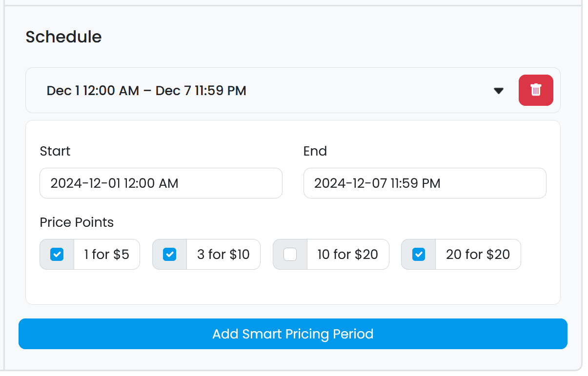Viewport: 588px width, 376px height.
Task: Click the Start field label
Action: (55, 151)
